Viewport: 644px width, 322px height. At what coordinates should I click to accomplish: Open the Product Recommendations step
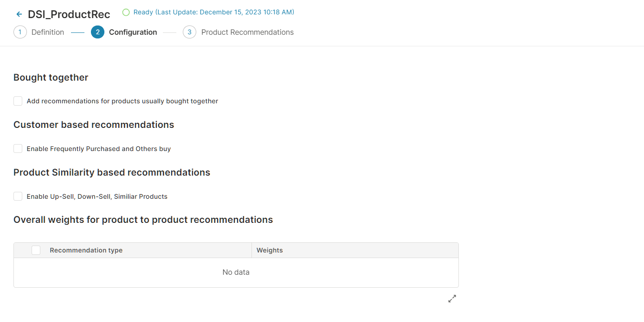[x=247, y=32]
